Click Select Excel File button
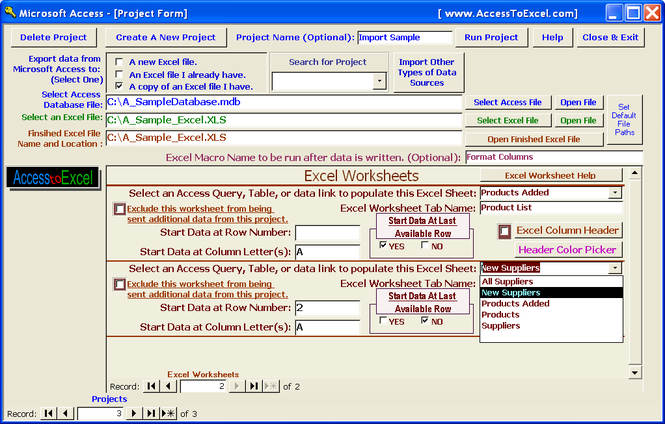 [508, 120]
